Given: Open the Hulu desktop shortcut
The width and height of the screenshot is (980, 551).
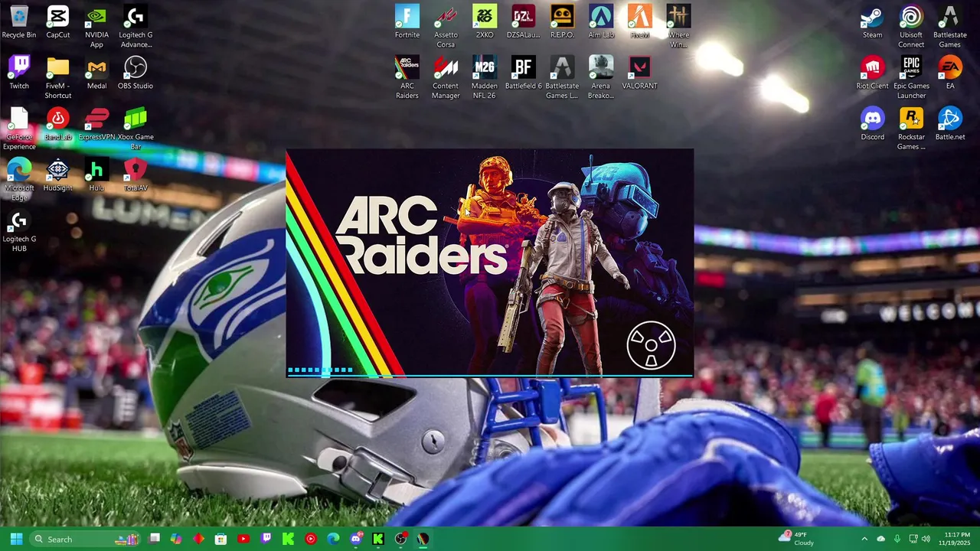Looking at the screenshot, I should (96, 174).
